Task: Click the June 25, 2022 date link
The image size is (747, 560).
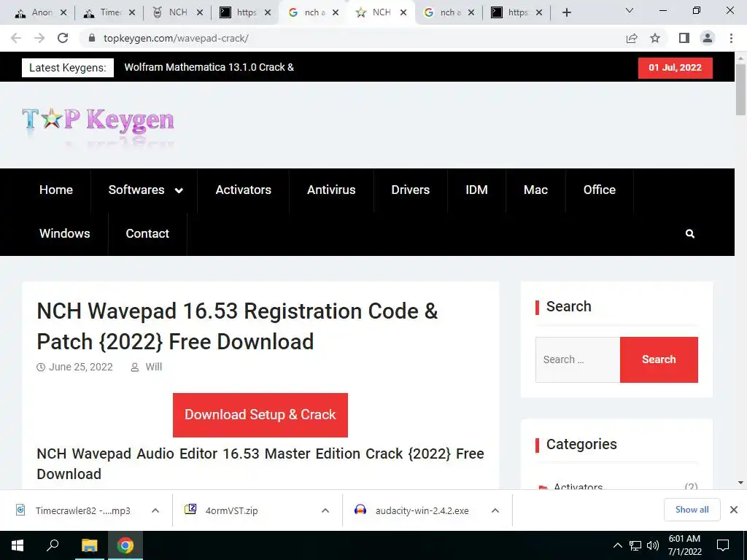Action: coord(80,367)
